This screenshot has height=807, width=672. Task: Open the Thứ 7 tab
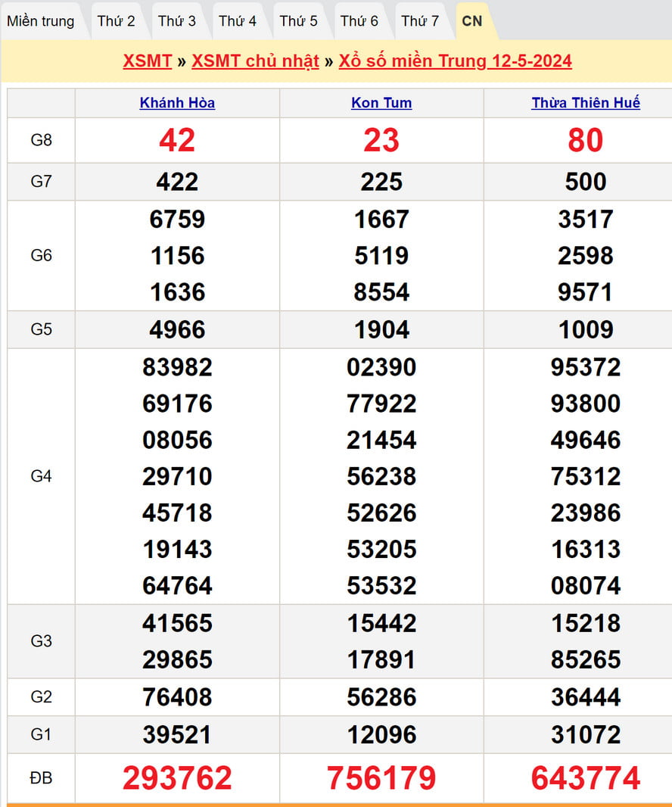click(420, 21)
